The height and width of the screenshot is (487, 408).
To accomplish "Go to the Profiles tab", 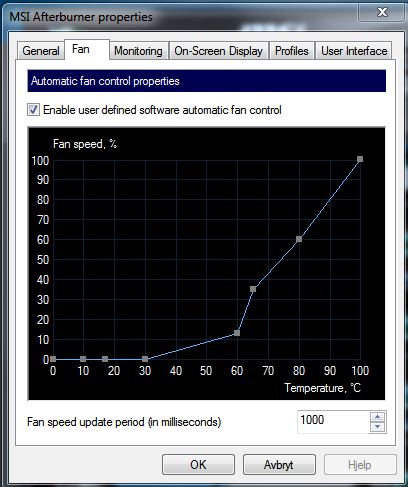I will pyautogui.click(x=292, y=51).
